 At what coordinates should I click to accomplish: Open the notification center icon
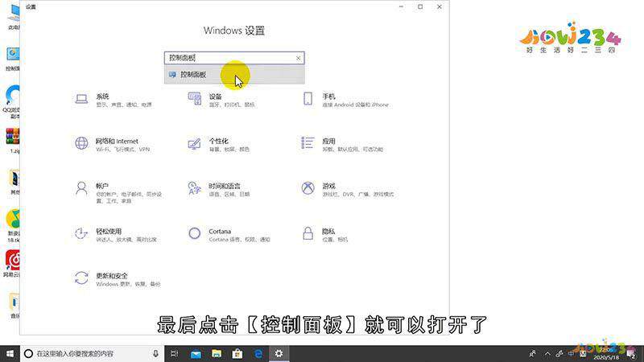click(631, 354)
